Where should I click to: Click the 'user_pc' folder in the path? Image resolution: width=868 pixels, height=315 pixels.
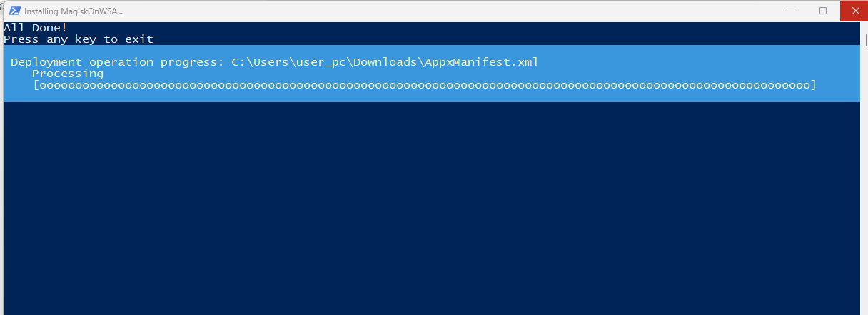pyautogui.click(x=321, y=62)
